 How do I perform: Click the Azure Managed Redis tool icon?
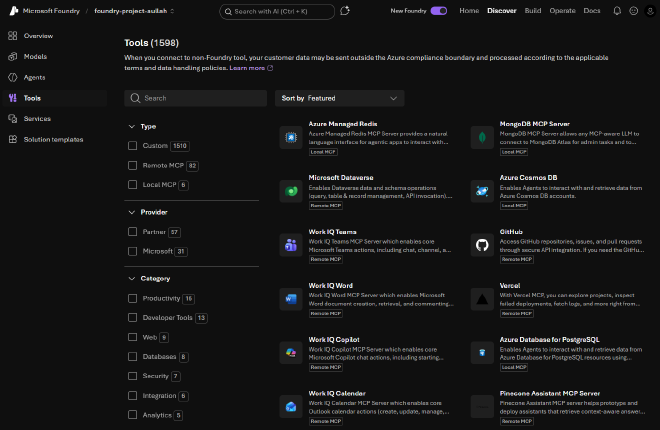[291, 137]
